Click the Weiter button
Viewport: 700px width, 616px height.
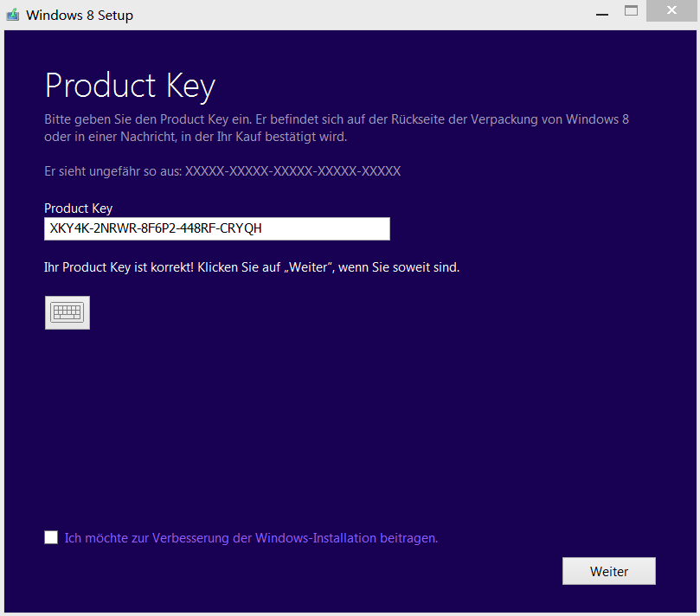[x=609, y=571]
